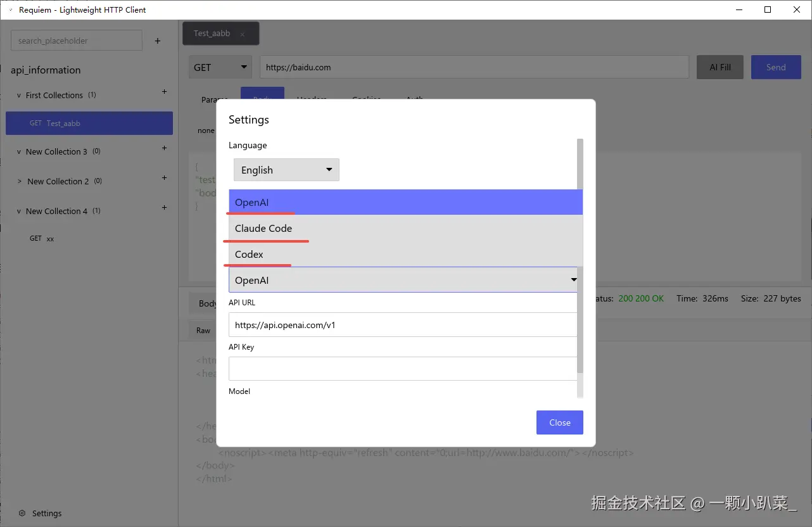The height and width of the screenshot is (527, 812).
Task: Add request to First Collections
Action: (x=164, y=92)
